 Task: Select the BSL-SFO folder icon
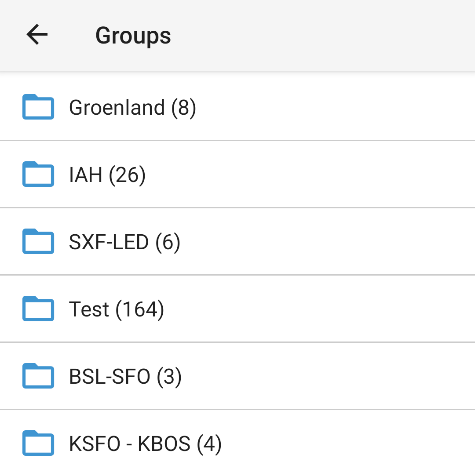[x=38, y=376]
